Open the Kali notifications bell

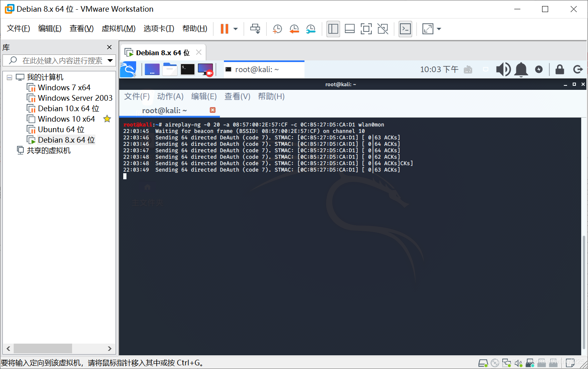(521, 69)
